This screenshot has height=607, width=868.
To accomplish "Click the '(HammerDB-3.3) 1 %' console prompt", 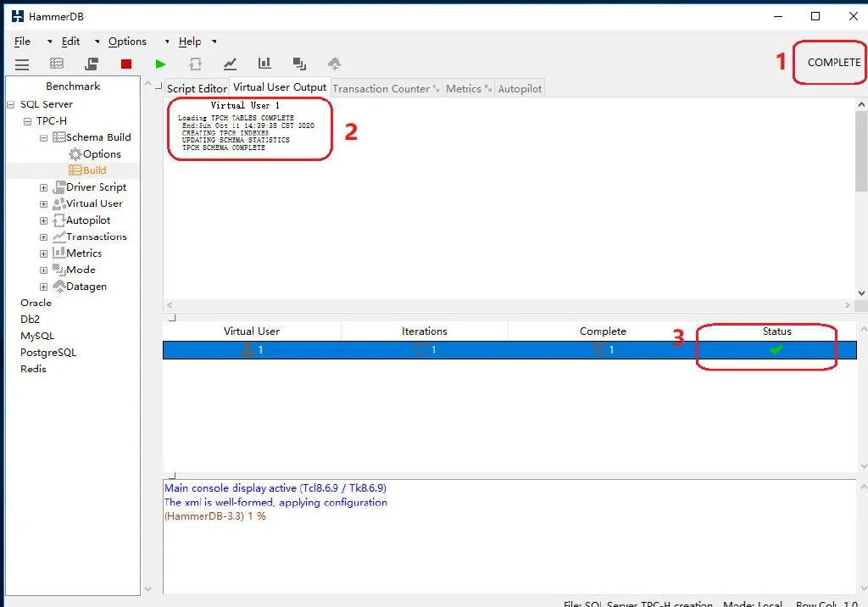I will coord(215,516).
